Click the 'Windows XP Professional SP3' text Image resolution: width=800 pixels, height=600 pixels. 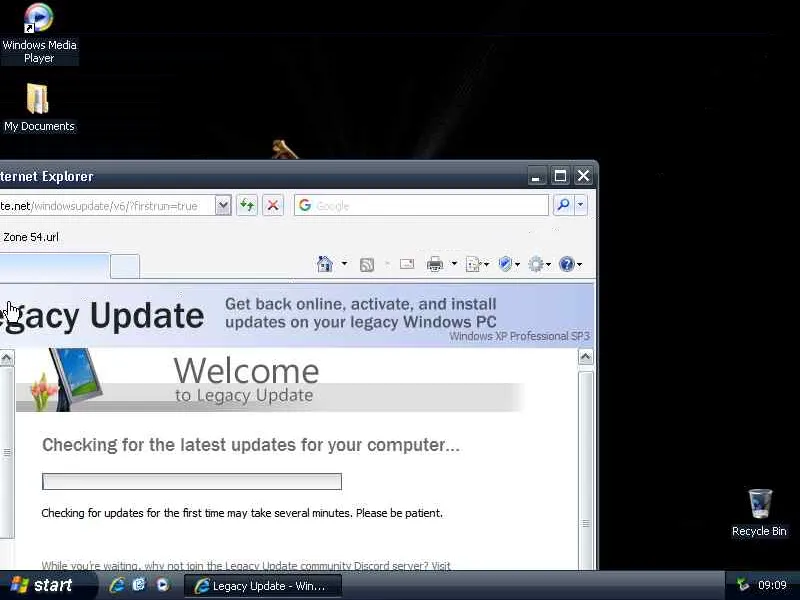519,336
